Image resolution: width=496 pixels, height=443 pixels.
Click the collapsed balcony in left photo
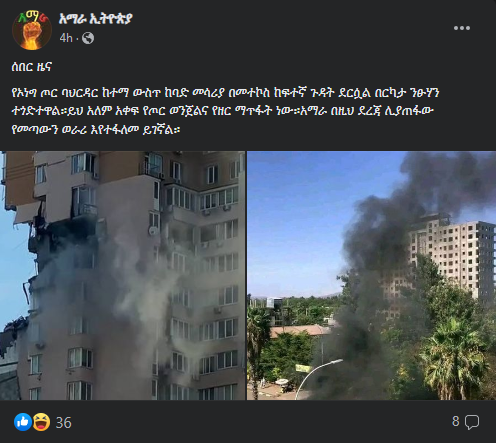pyautogui.click(x=28, y=213)
